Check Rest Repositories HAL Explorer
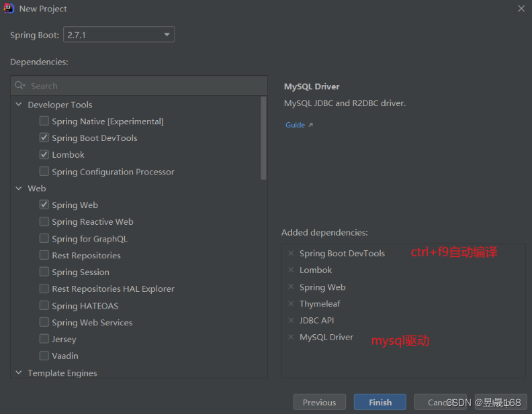This screenshot has height=414, width=532. (44, 289)
